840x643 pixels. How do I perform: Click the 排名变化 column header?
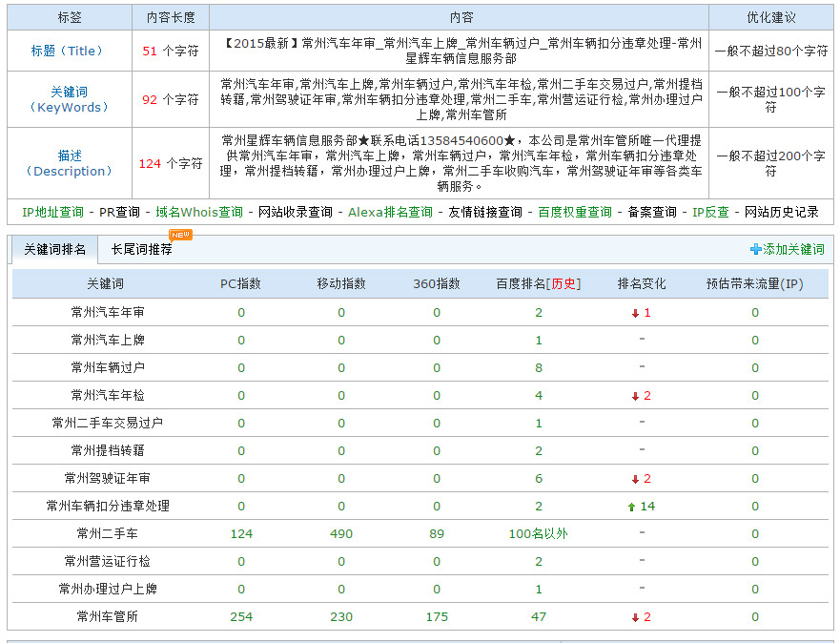tap(642, 284)
